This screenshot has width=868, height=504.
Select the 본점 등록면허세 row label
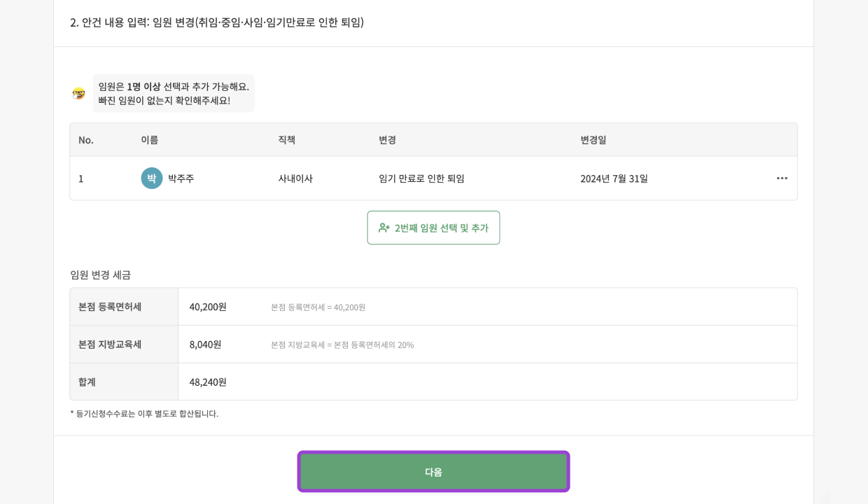[x=106, y=306]
